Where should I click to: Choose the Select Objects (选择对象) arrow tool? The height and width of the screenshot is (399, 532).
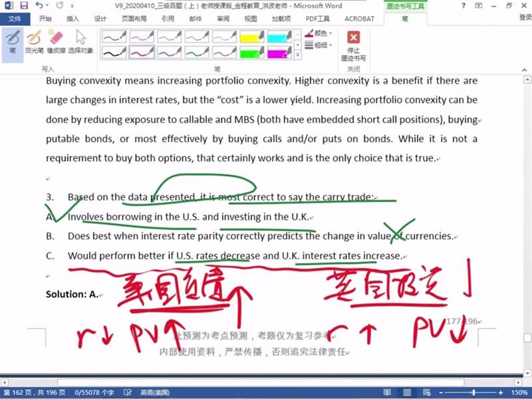point(80,43)
